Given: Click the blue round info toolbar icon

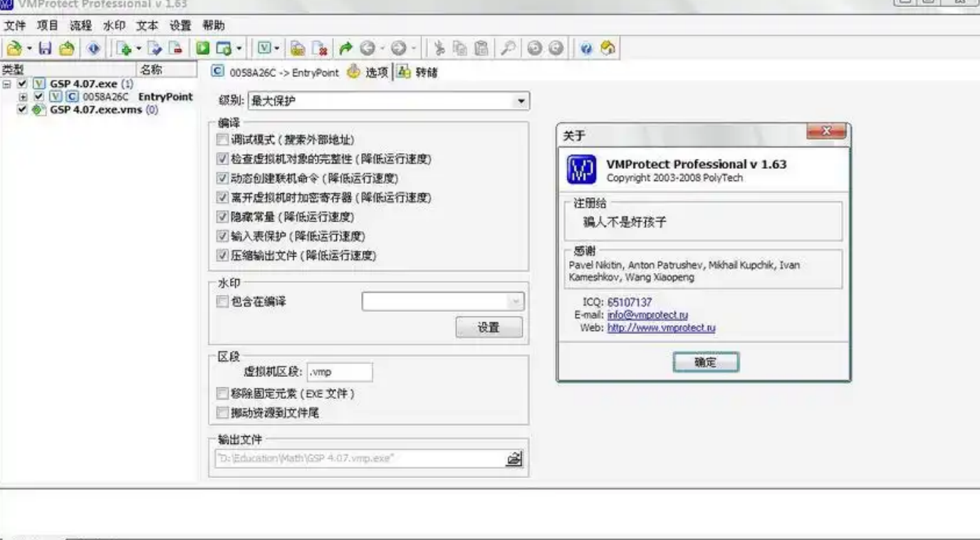Looking at the screenshot, I should coord(93,48).
